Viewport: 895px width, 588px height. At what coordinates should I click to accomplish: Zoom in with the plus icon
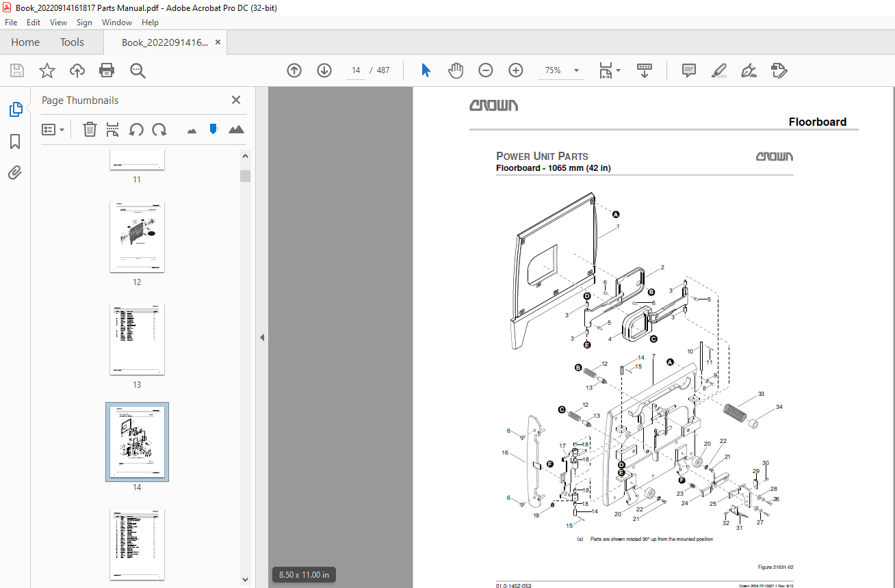tap(516, 70)
